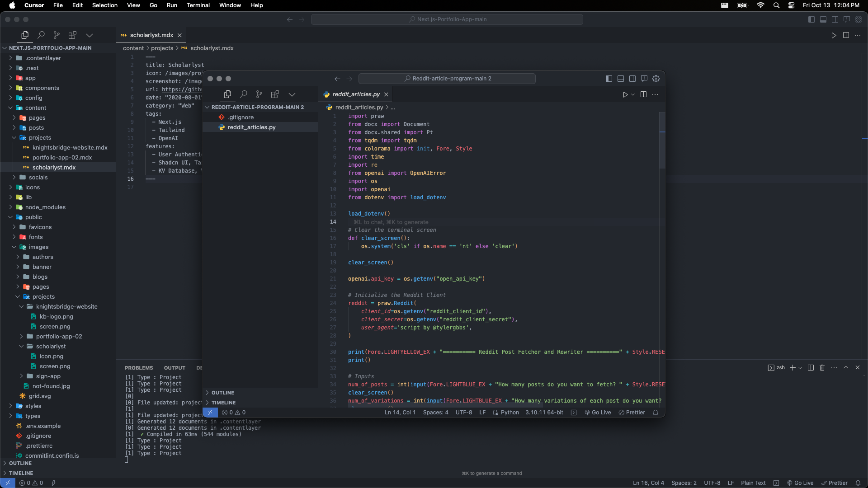
Task: Click editor scrollbar in reddit_articles.py
Action: click(x=662, y=140)
